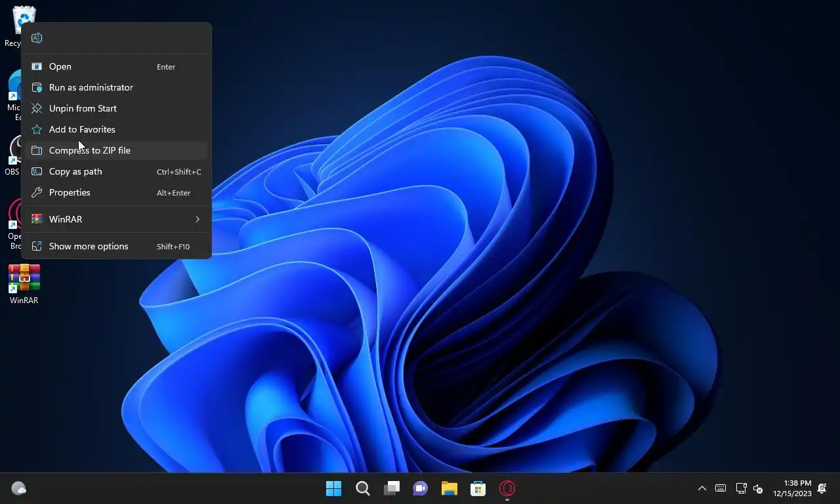840x504 pixels.
Task: Select Add to Favorites
Action: point(117,129)
